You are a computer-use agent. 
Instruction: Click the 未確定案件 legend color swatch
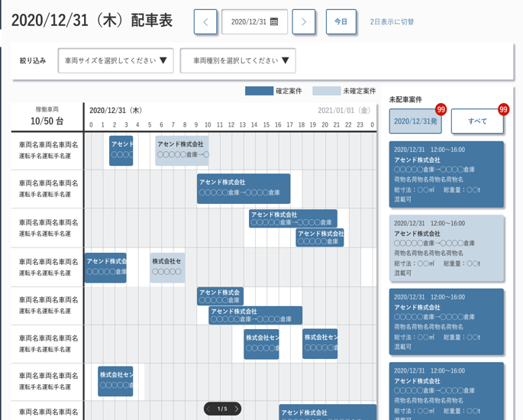(x=327, y=91)
